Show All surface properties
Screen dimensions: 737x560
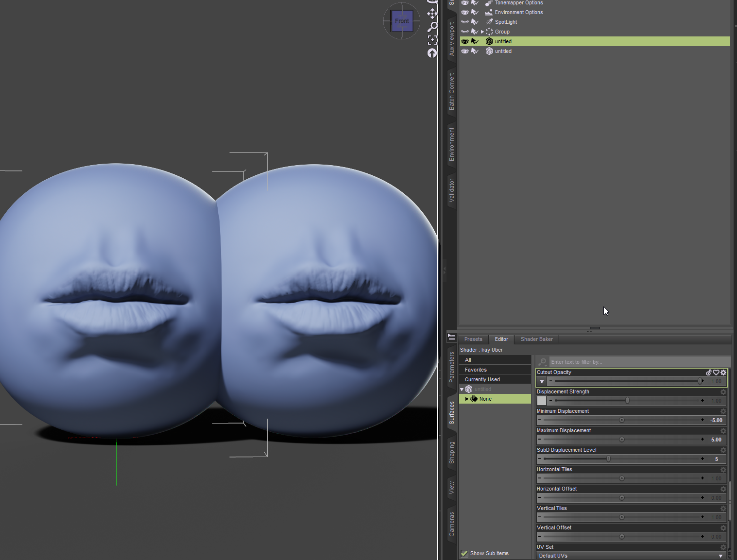(495, 360)
